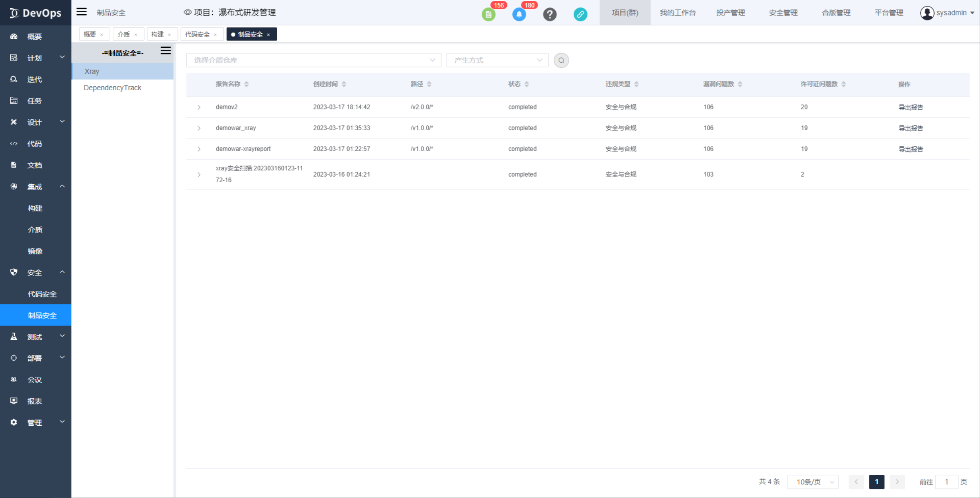Click the help question mark icon
Viewport: 980px width, 498px height.
click(x=550, y=14)
